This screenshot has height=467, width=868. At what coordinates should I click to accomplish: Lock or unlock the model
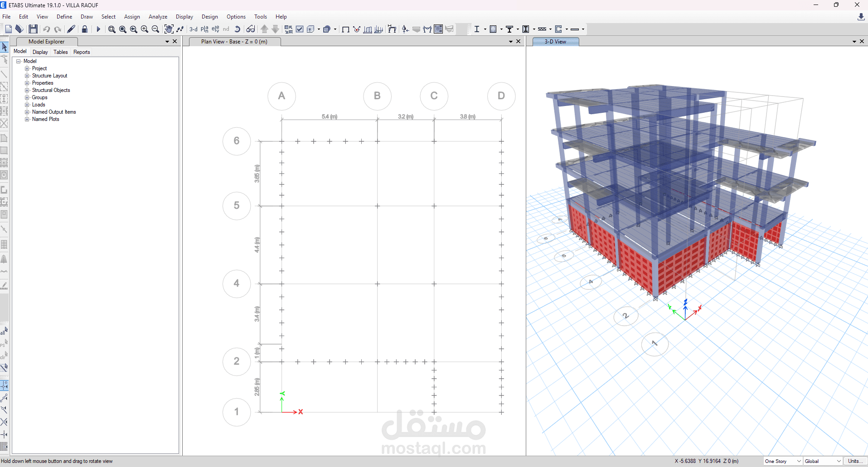[85, 29]
